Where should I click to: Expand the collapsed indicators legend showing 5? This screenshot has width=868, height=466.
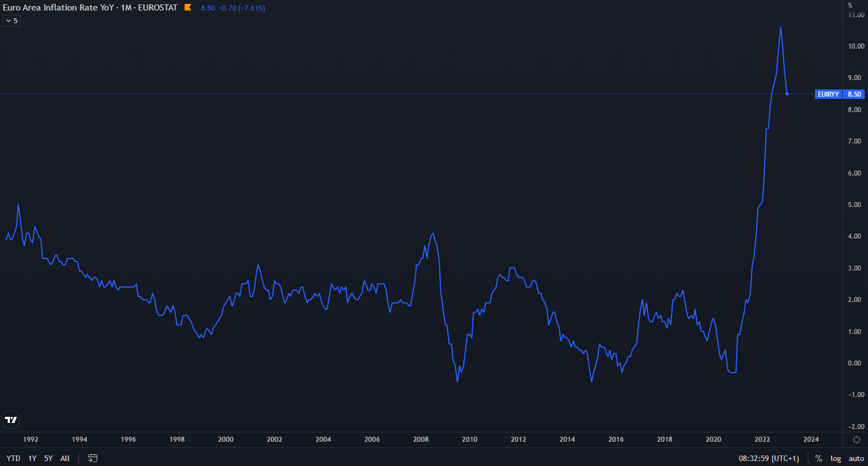pos(12,21)
